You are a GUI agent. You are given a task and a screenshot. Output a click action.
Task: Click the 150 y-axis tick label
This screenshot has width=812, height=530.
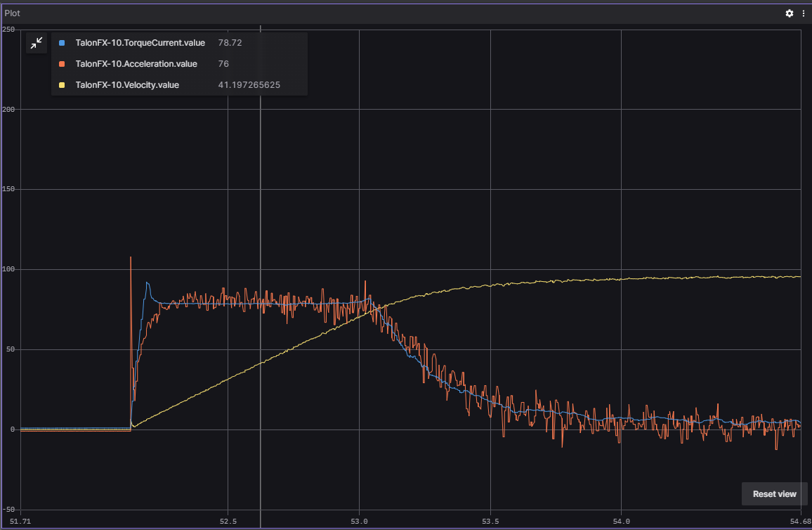(9, 189)
